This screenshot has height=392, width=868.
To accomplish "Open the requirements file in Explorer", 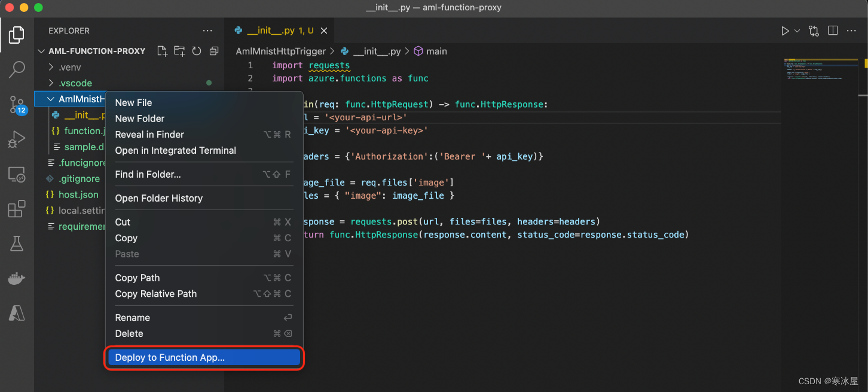I will [76, 226].
